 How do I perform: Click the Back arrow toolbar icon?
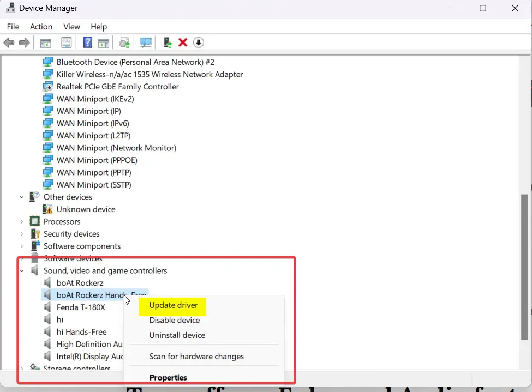click(x=9, y=43)
